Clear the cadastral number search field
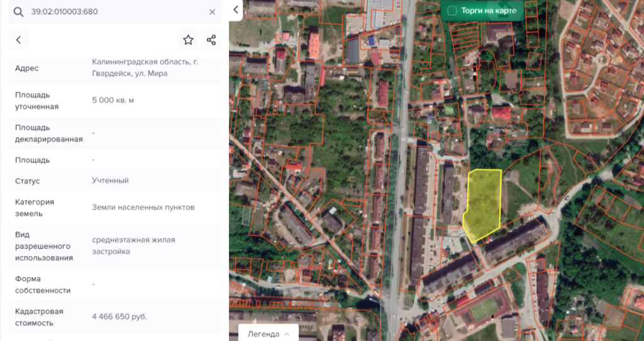The image size is (644, 341). (x=212, y=12)
